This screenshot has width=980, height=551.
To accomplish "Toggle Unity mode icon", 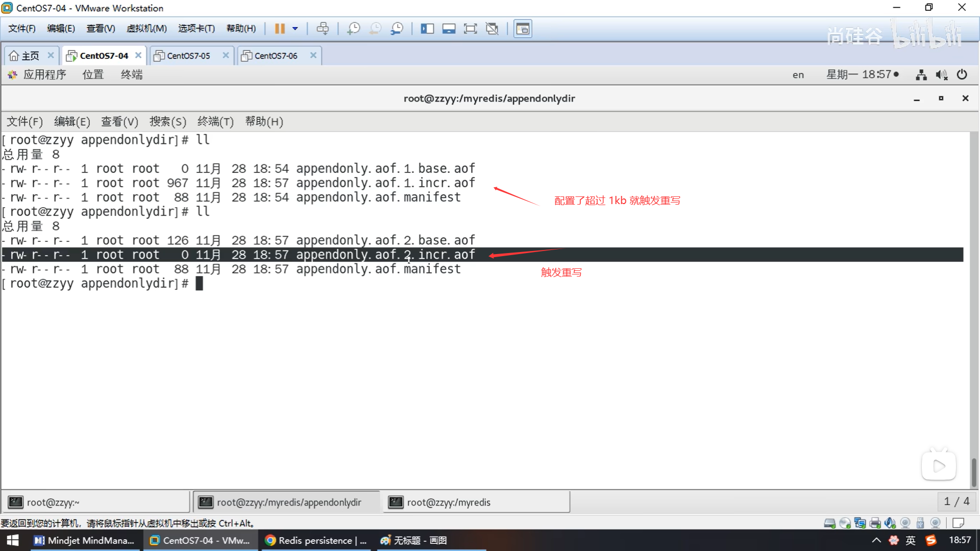I will (492, 29).
